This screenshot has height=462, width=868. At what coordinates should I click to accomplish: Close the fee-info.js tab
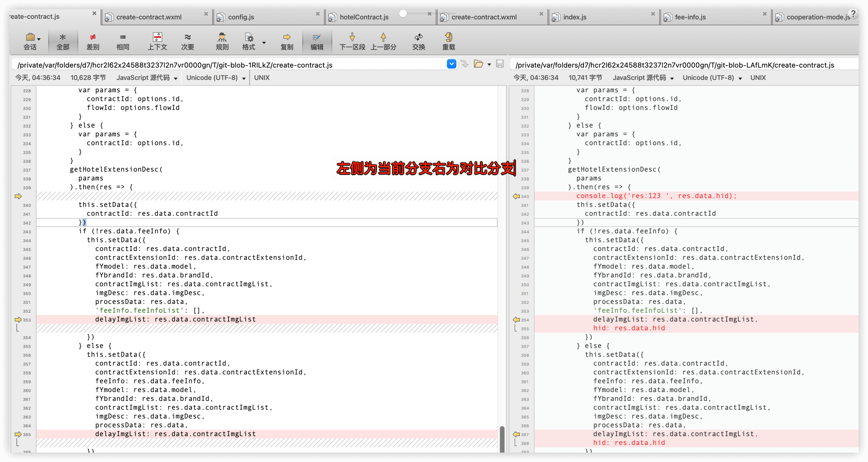[x=764, y=14]
